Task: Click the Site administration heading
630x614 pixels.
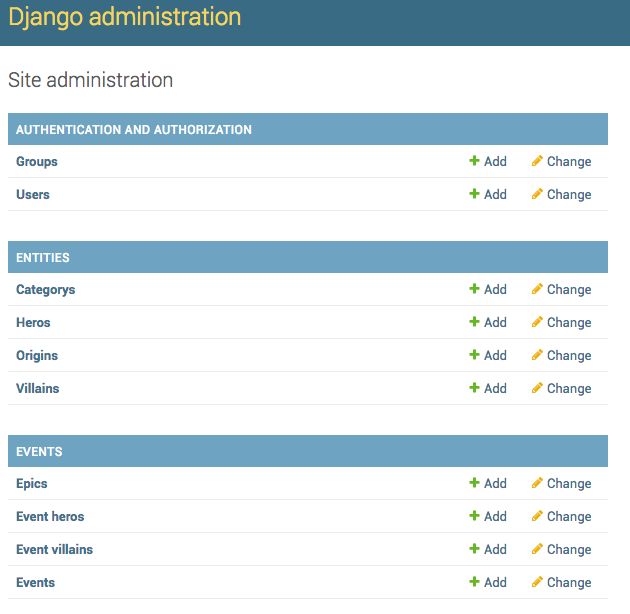Action: 90,80
